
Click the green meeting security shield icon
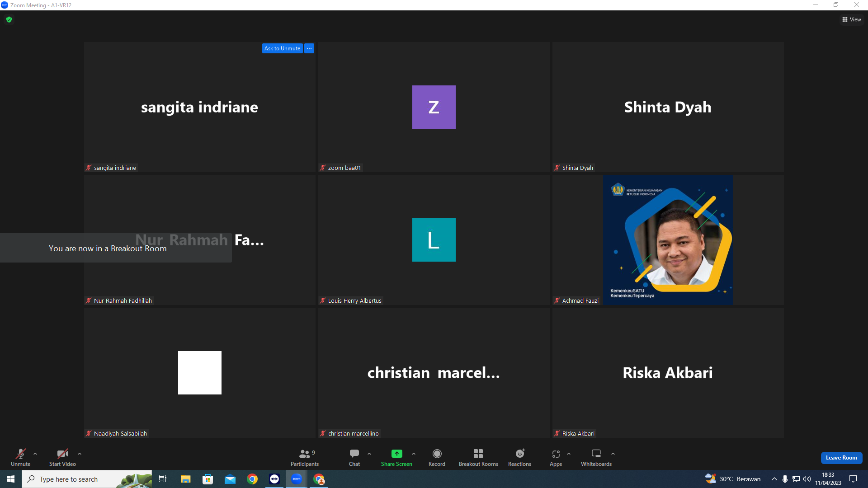(9, 19)
